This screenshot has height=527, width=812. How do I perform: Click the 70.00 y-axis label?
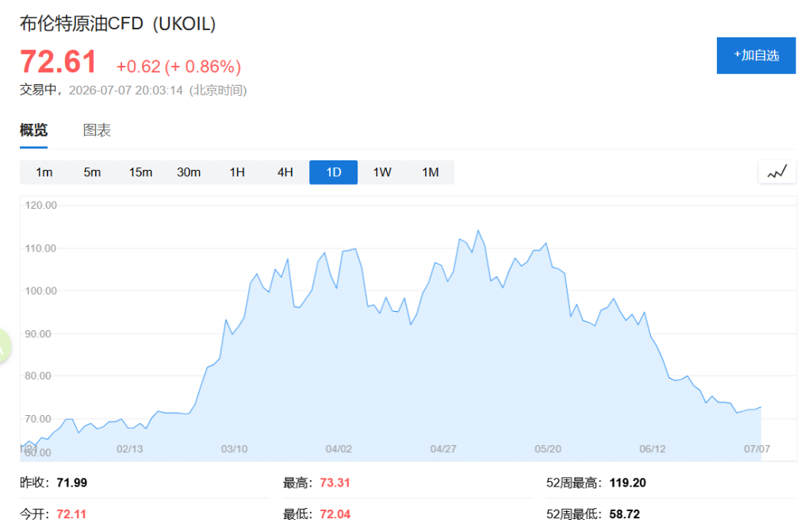click(38, 419)
